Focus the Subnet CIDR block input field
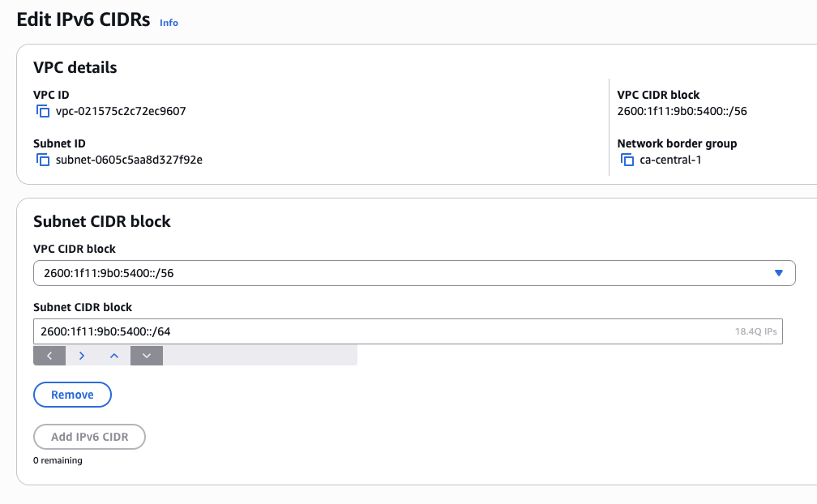This screenshot has height=504, width=817. 381,331
